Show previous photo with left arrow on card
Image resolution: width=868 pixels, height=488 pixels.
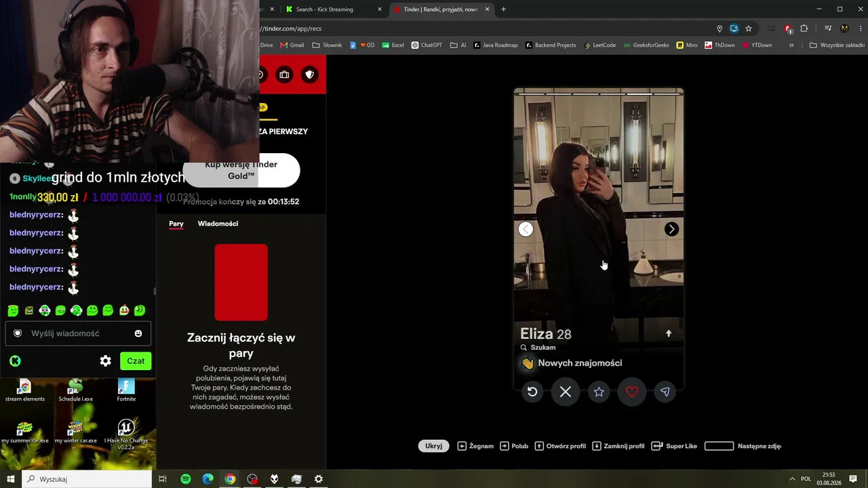pyautogui.click(x=526, y=229)
